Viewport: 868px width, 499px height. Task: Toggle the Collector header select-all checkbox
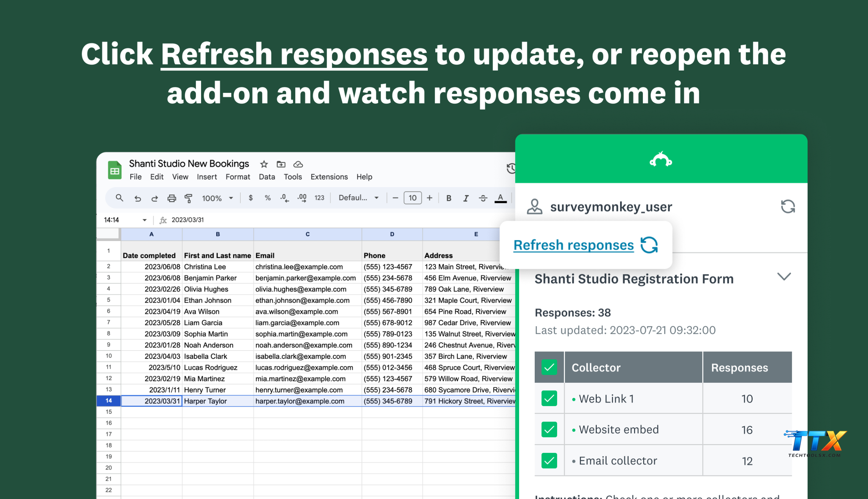549,367
